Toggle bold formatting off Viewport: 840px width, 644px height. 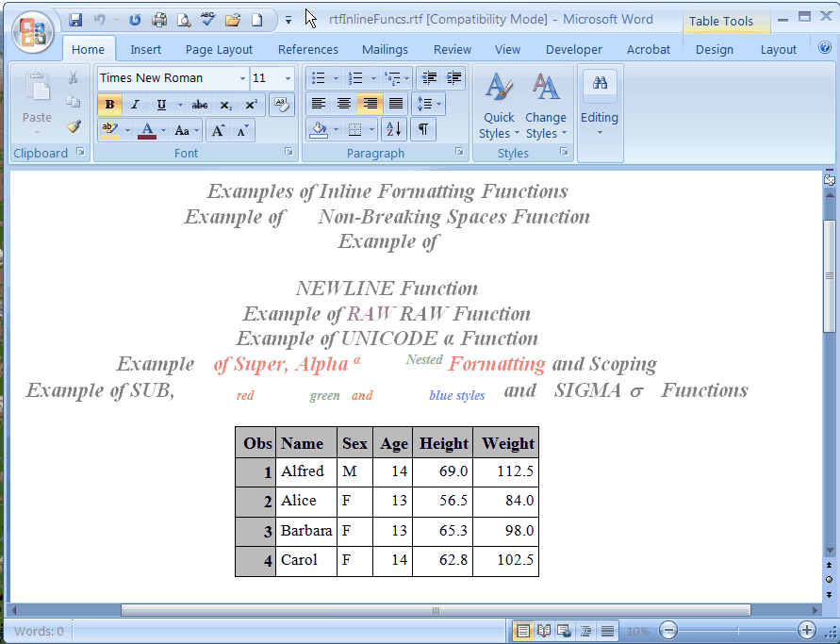(x=109, y=105)
